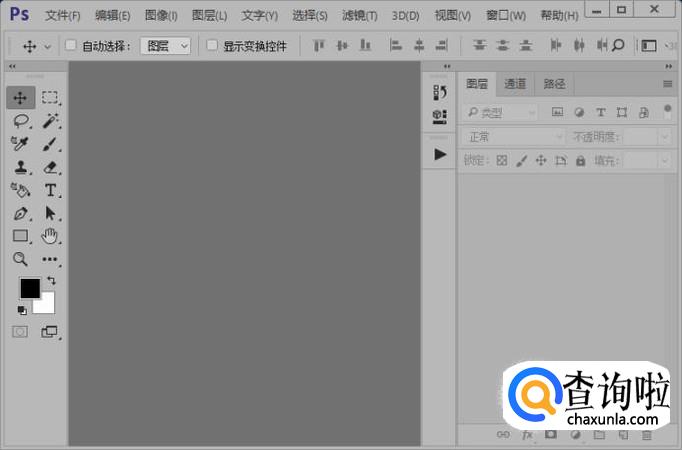Image resolution: width=682 pixels, height=450 pixels.
Task: Select the Brush tool
Action: pos(50,144)
